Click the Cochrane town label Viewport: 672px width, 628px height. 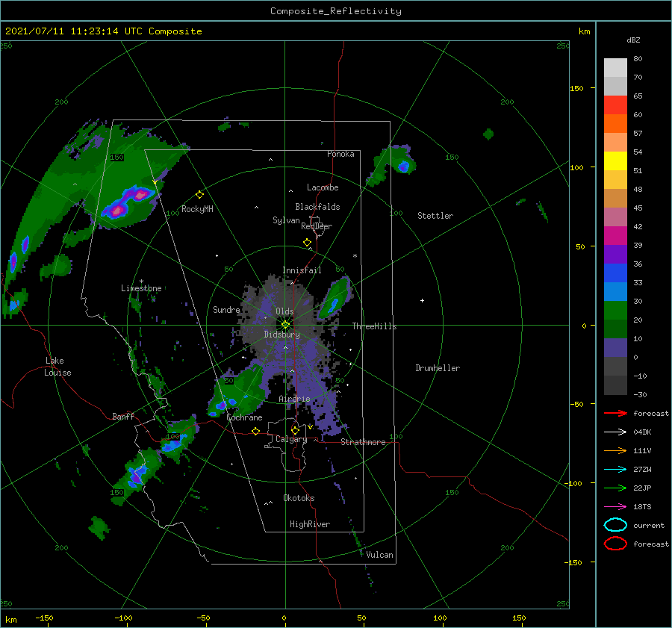pos(244,417)
